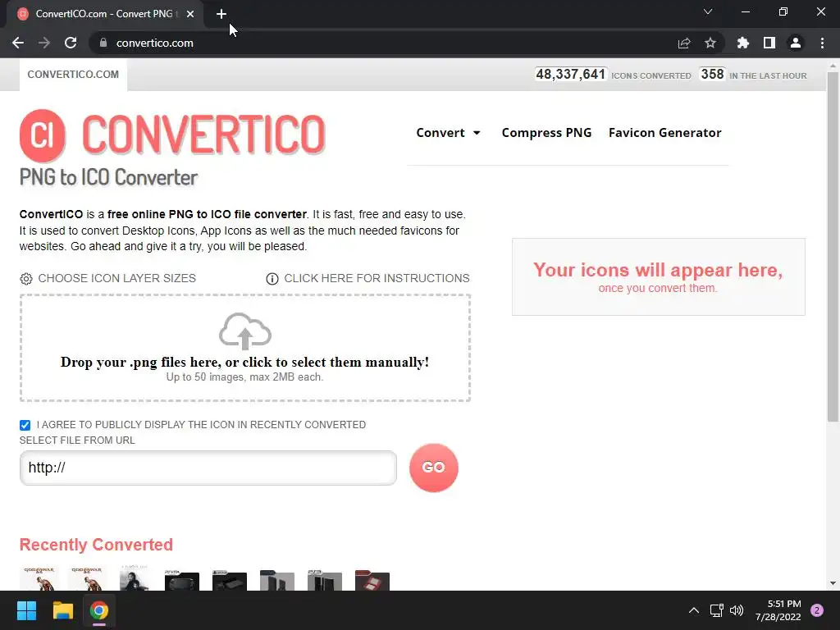The height and width of the screenshot is (630, 840).
Task: Click the CONVERTICO wordmark logo
Action: (x=203, y=135)
